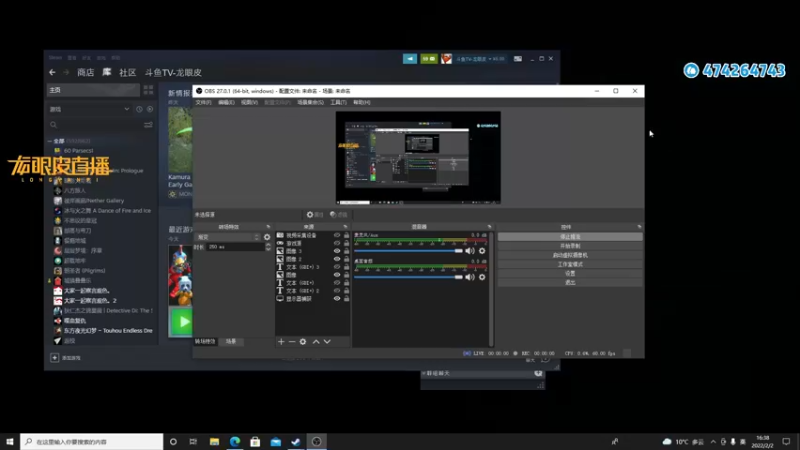Open Steam friends green button

coord(429,59)
